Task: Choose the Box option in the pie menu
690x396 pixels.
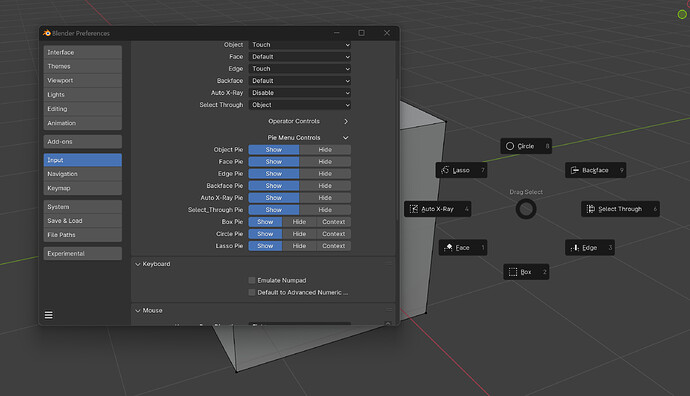Action: click(526, 272)
